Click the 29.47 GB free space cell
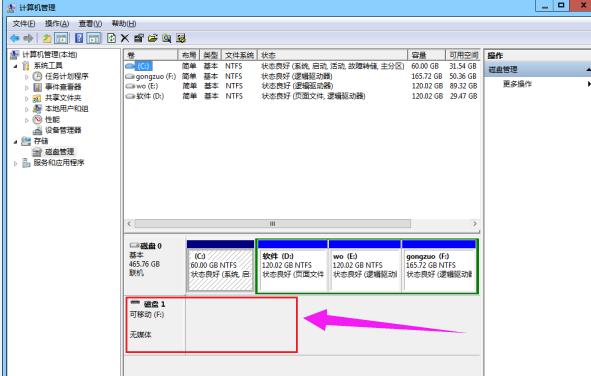This screenshot has width=591, height=376. point(463,96)
